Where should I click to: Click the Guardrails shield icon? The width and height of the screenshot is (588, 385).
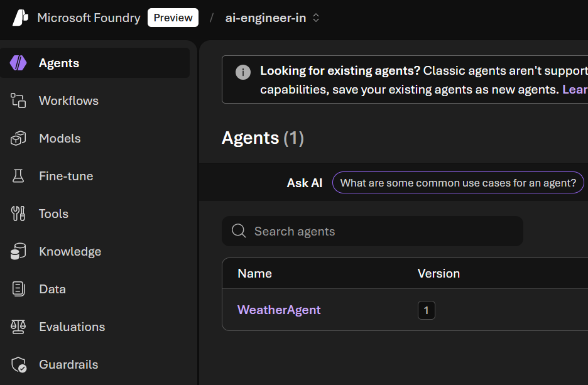pyautogui.click(x=18, y=364)
